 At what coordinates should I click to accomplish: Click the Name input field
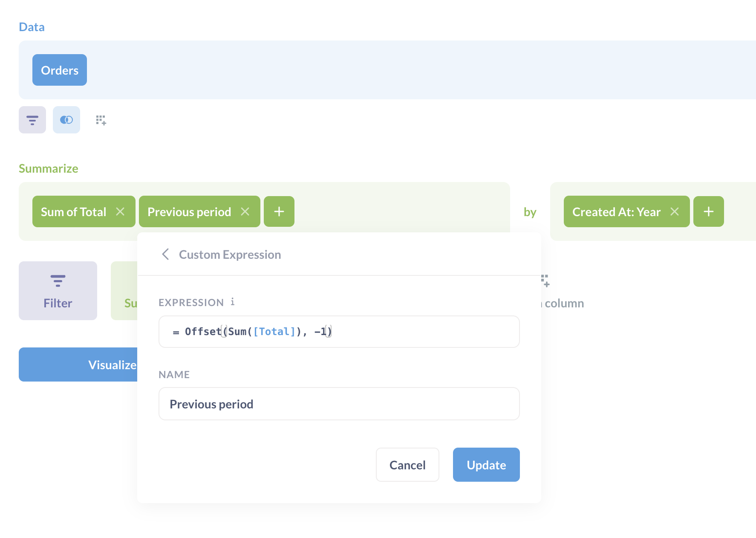(x=339, y=404)
